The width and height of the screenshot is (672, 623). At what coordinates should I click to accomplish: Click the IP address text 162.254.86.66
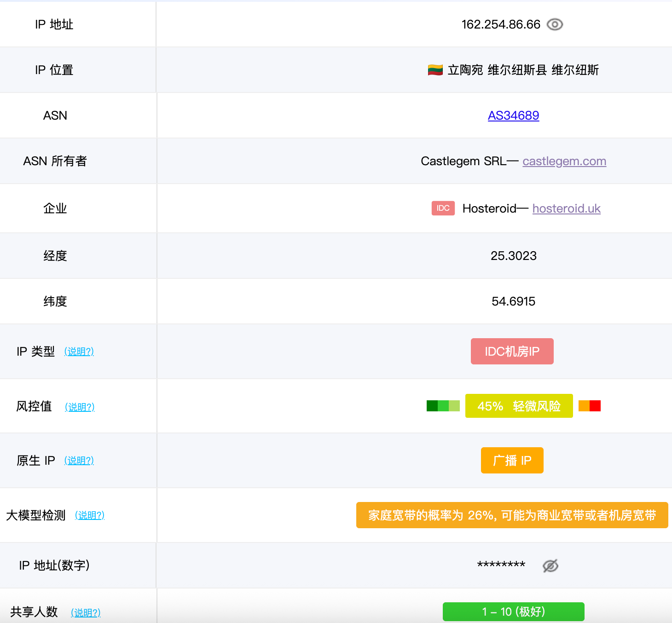click(x=501, y=24)
